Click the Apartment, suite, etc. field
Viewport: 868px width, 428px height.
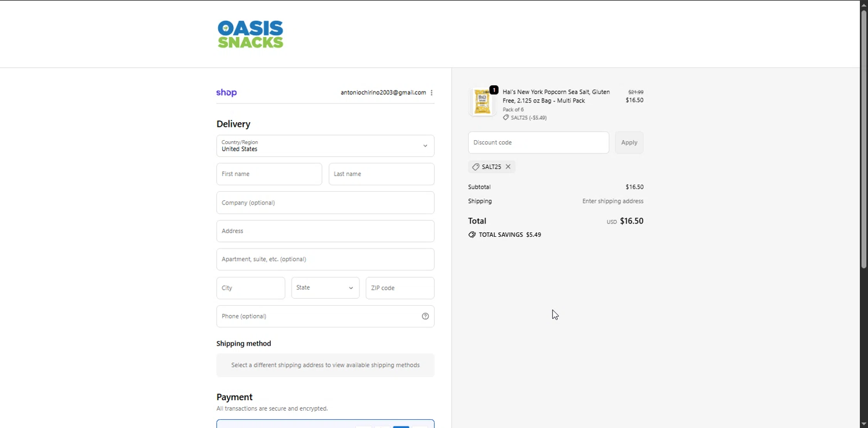325,259
